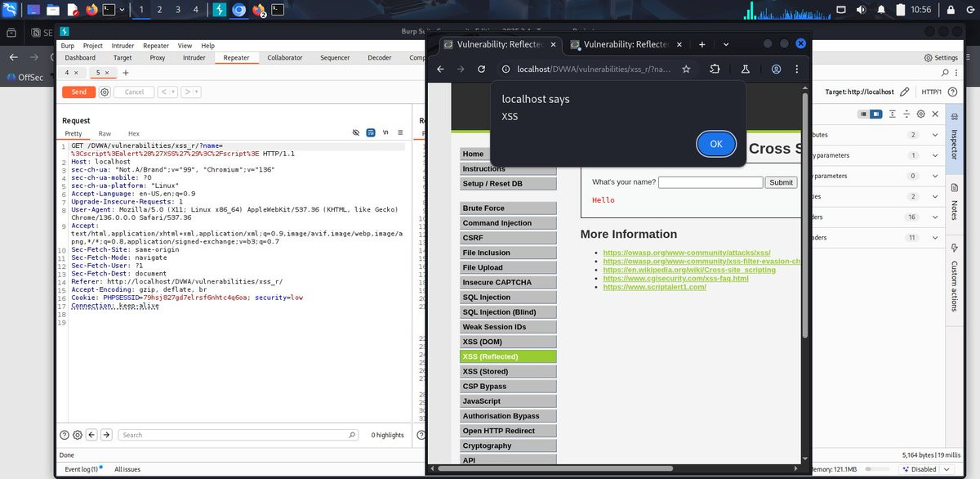Select the Hex view tab of the Request
Viewport: 980px width, 479px height.
point(134,133)
